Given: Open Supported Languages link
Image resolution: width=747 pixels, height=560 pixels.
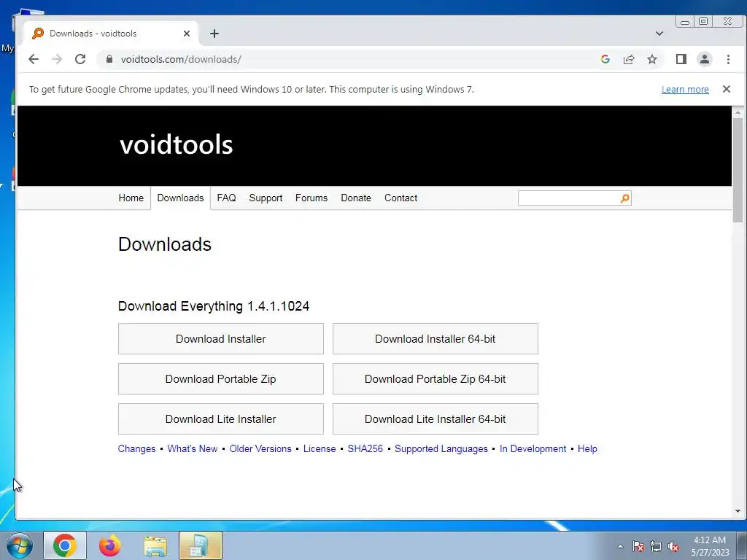Looking at the screenshot, I should point(441,448).
